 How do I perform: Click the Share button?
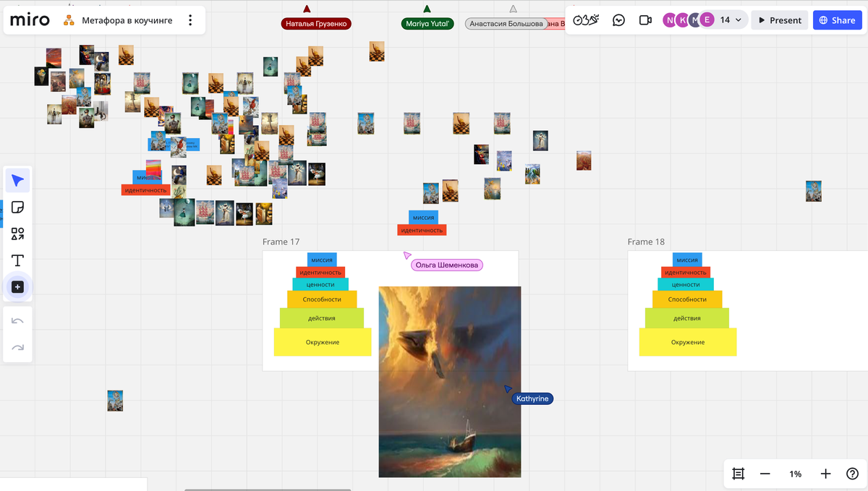tap(837, 20)
